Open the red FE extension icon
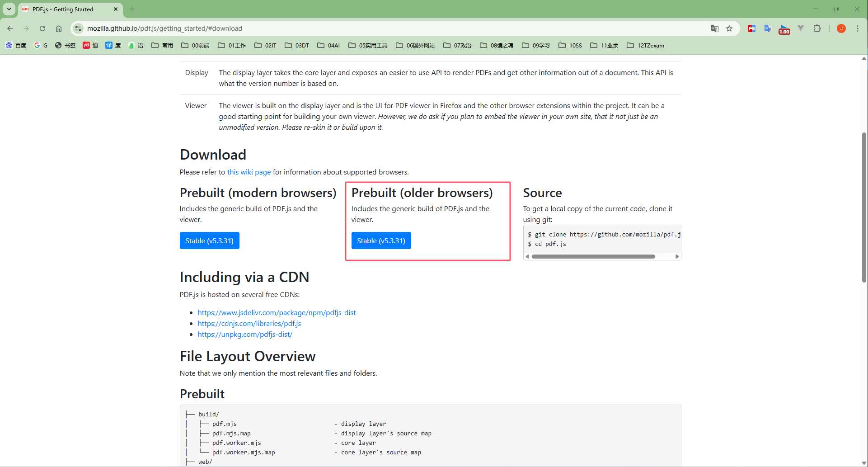 (752, 28)
